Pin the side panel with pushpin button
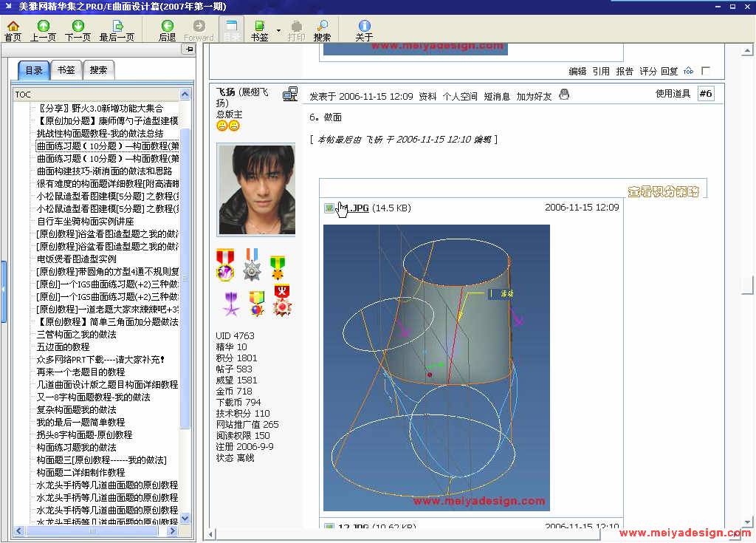Screen dimensions: 756x543 point(189,49)
